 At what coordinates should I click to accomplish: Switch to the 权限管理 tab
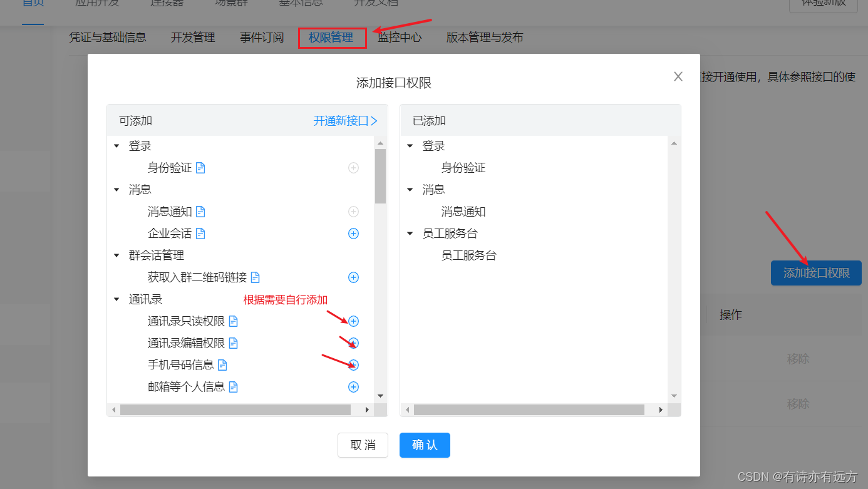331,38
